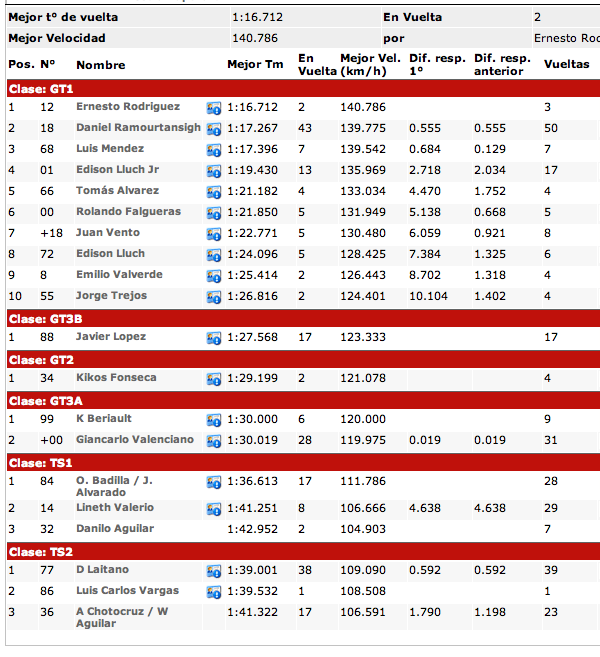Open info icon for Giancarlo Valenciano
Viewport: 600px width, 657px height.
[x=213, y=441]
